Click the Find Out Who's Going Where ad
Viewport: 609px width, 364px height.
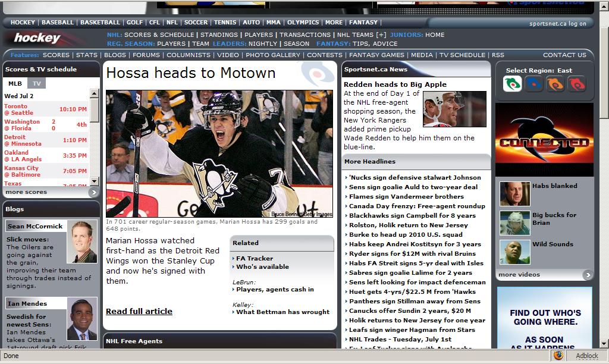[545, 318]
